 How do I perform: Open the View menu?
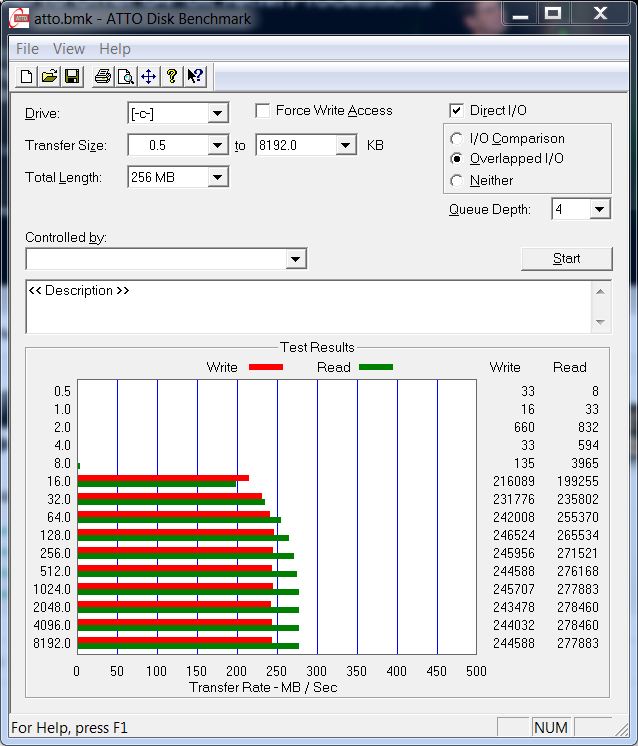click(69, 49)
